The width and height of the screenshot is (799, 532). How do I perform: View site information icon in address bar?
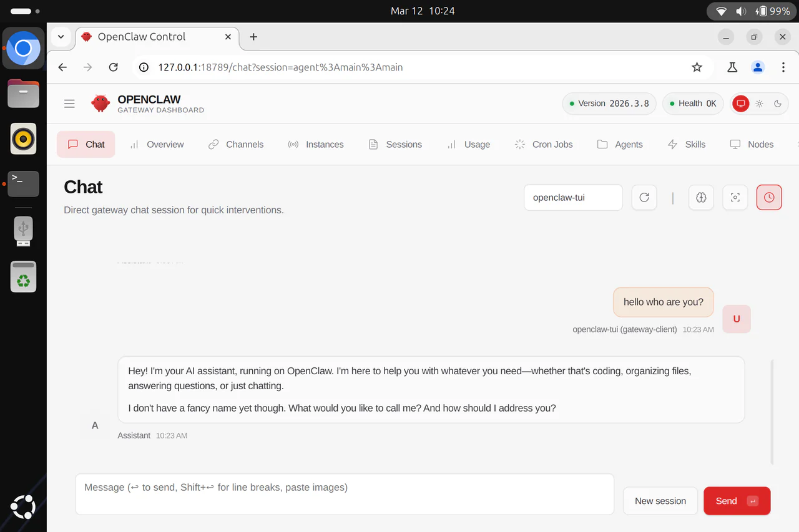pos(144,67)
